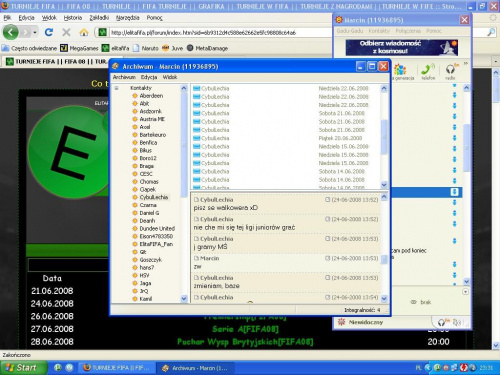Select contact Dundee United in tree
500x375 pixels.
[157, 229]
